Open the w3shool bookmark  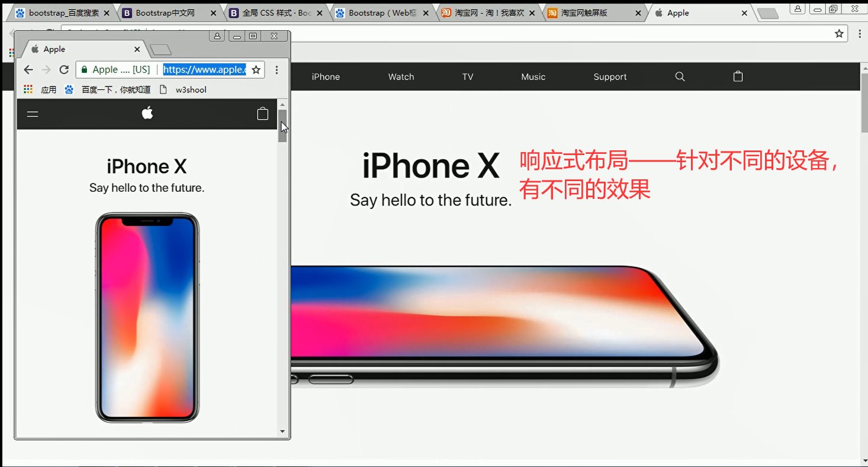(184, 89)
